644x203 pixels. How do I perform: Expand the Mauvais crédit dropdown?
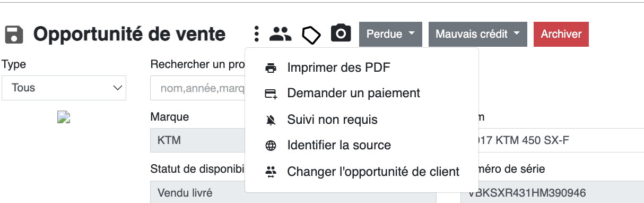tap(478, 34)
